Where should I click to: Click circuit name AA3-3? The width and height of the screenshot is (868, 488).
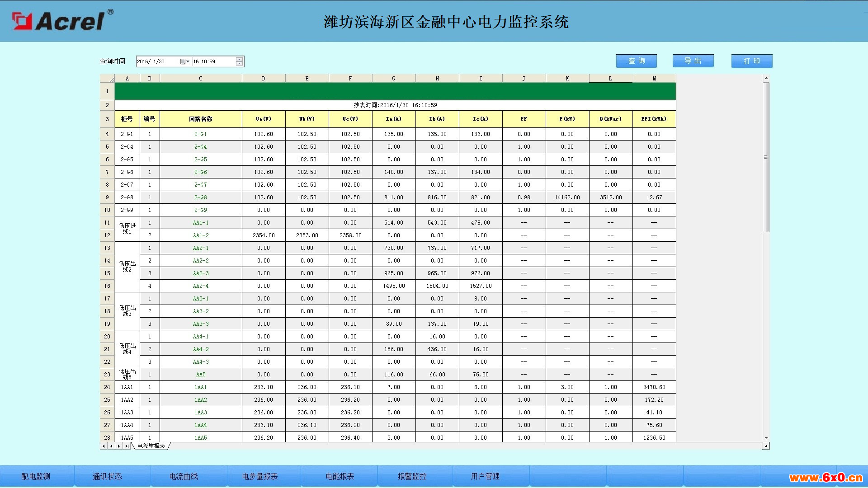tap(201, 324)
